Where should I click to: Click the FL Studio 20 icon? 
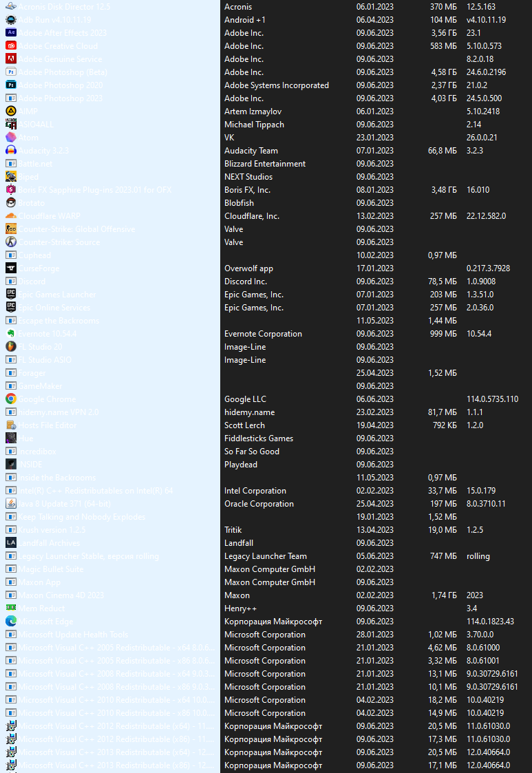pyautogui.click(x=10, y=346)
